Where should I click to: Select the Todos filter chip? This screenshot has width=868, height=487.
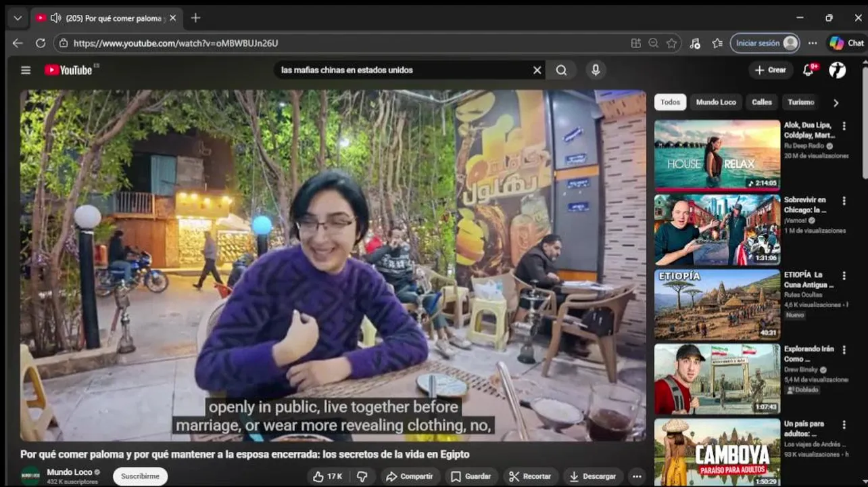[x=671, y=102]
